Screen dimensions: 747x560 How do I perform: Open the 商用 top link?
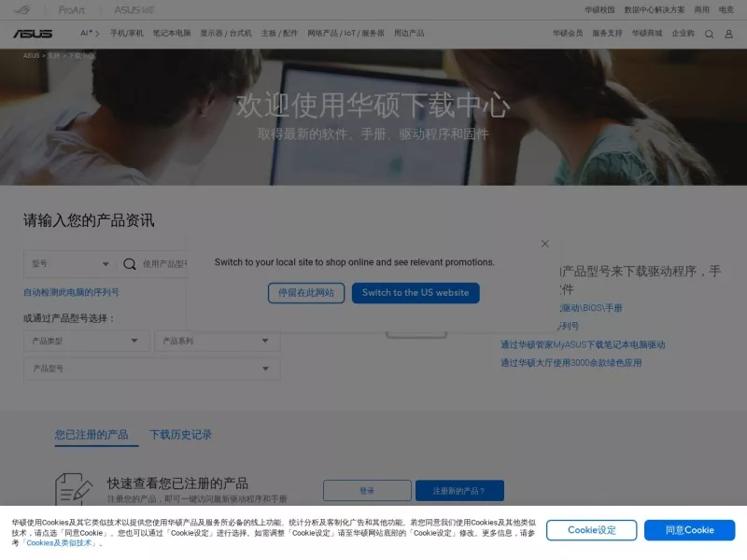coord(701,9)
